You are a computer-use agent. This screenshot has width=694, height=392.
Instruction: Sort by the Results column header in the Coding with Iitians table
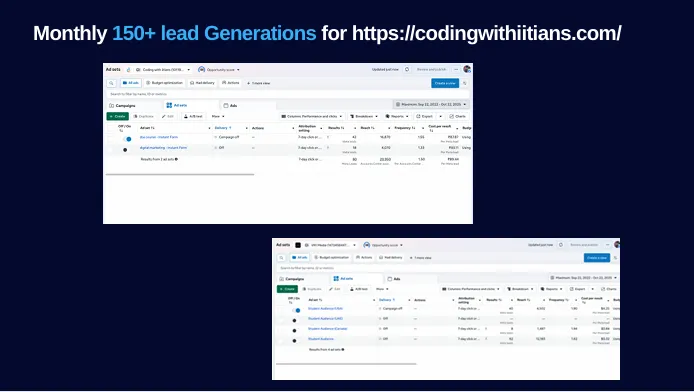point(336,128)
